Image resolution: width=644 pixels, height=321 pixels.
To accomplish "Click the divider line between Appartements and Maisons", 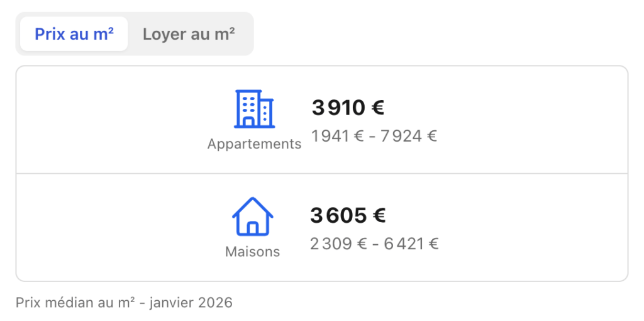I will click(x=322, y=173).
